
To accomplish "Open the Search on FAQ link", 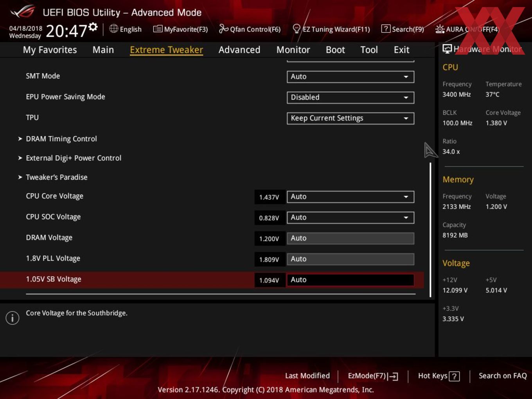I will click(503, 376).
